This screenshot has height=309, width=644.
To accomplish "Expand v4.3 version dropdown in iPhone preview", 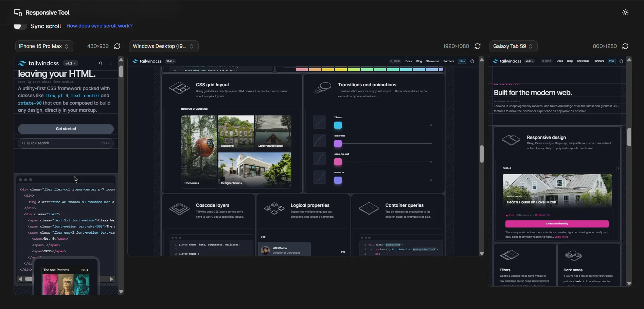I will coord(71,63).
